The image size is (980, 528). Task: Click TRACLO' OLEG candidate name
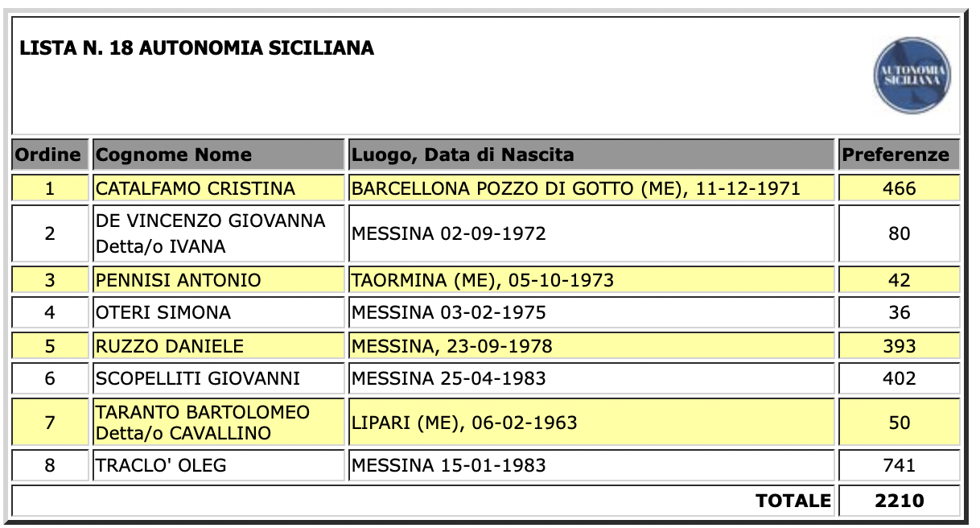click(161, 465)
